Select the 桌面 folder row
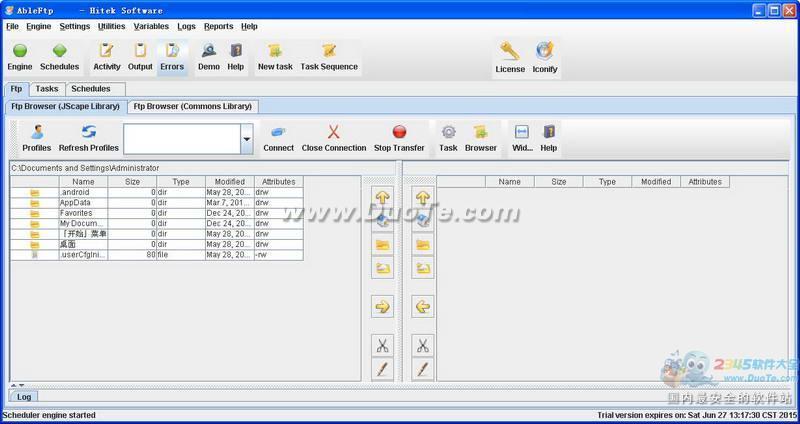The width and height of the screenshot is (800, 424). [157, 244]
